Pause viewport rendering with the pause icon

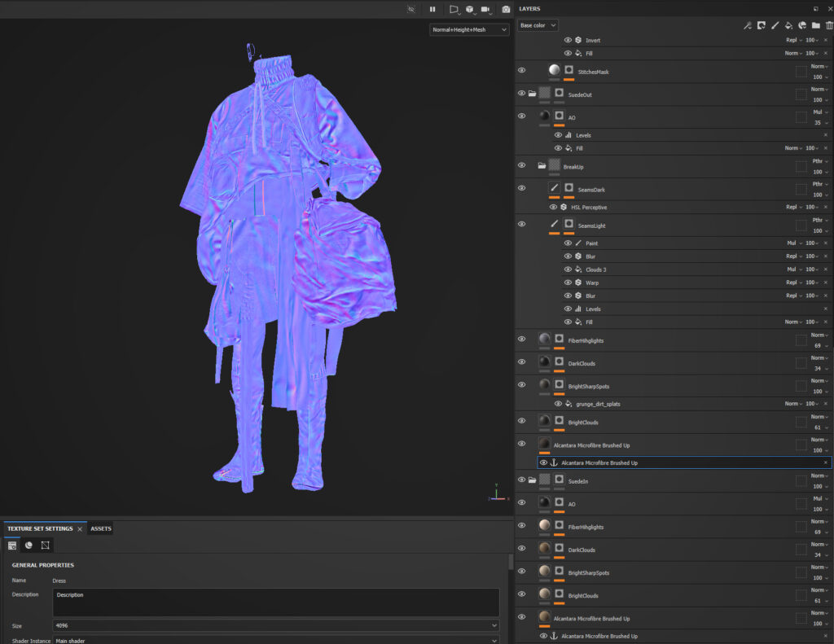pyautogui.click(x=432, y=9)
